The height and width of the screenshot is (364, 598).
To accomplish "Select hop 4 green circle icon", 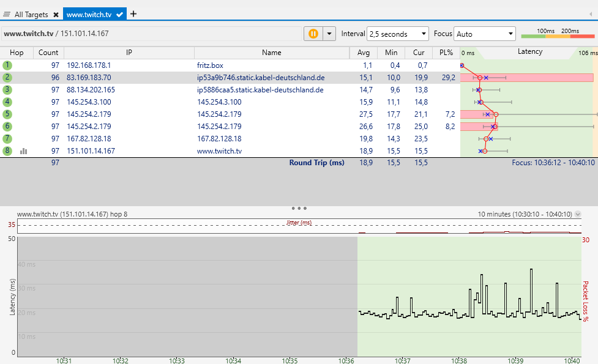I will coord(7,102).
